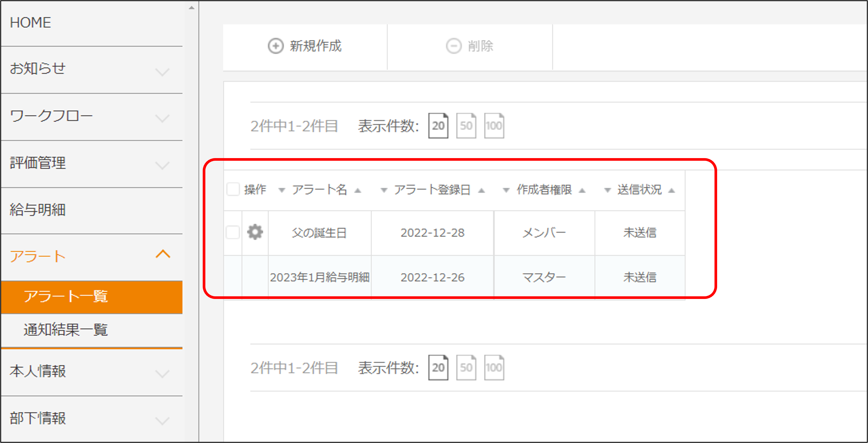Image resolution: width=868 pixels, height=443 pixels.
Task: Select bottom 100 items per page icon
Action: pos(494,367)
